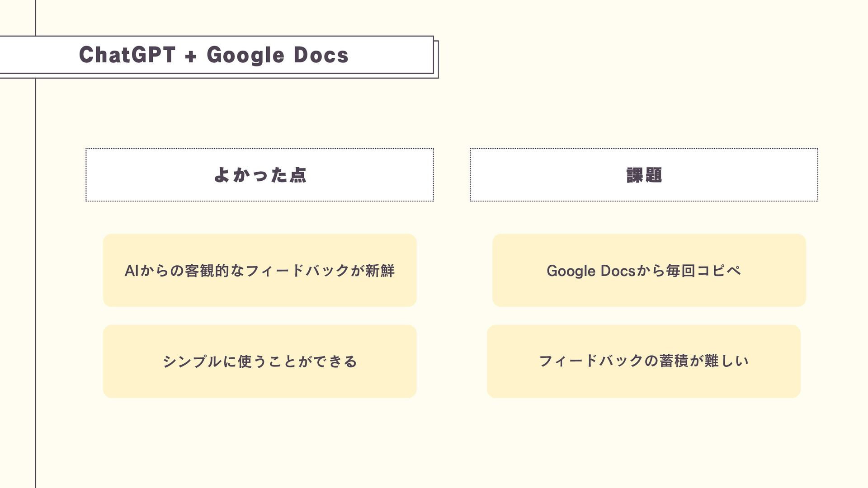Click the "AI" text starting the first card

pyautogui.click(x=131, y=271)
